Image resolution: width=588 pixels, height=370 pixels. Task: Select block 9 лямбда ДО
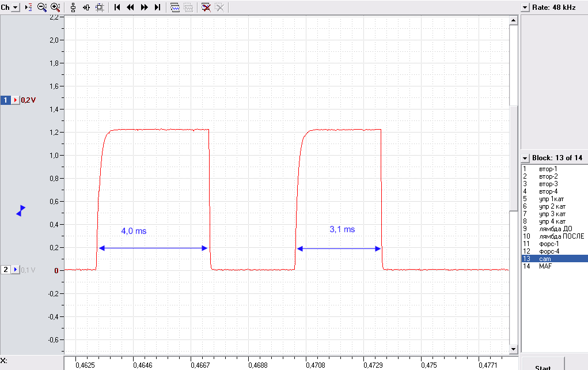[555, 229]
